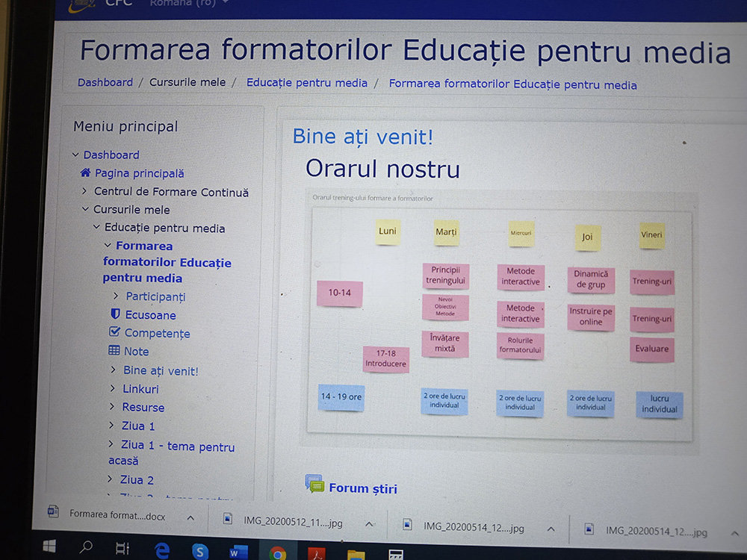Screen dimensions: 747x560
Task: Expand the Participanți tree node
Action: (116, 296)
